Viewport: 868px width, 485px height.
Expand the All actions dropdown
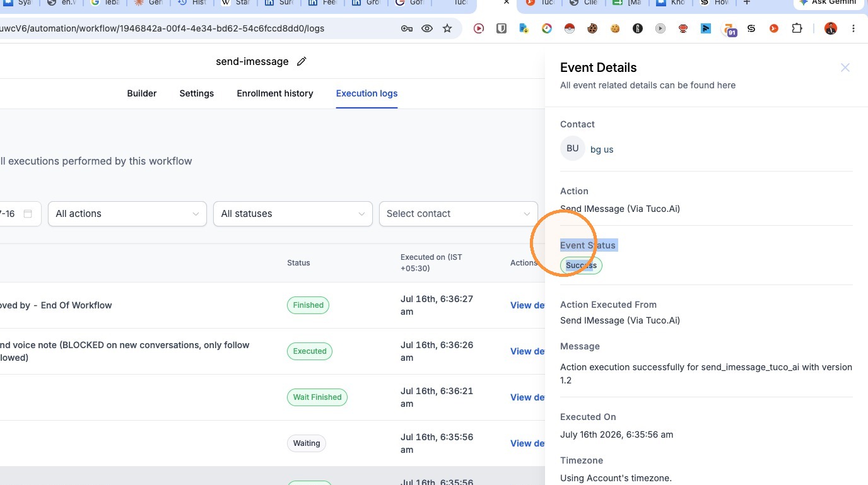pyautogui.click(x=127, y=214)
